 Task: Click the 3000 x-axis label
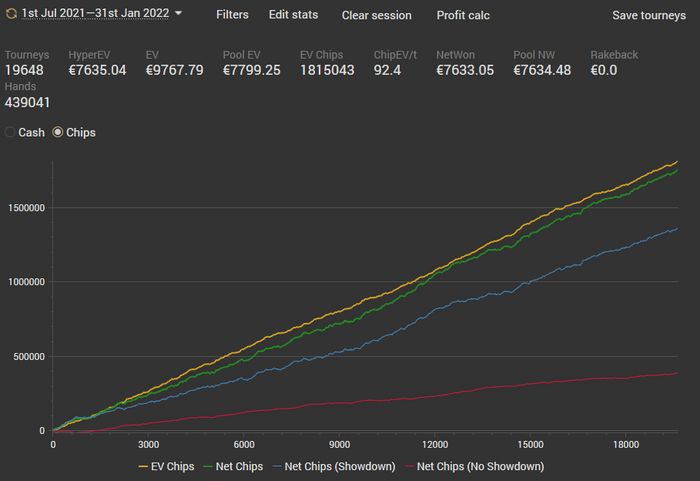pyautogui.click(x=148, y=445)
